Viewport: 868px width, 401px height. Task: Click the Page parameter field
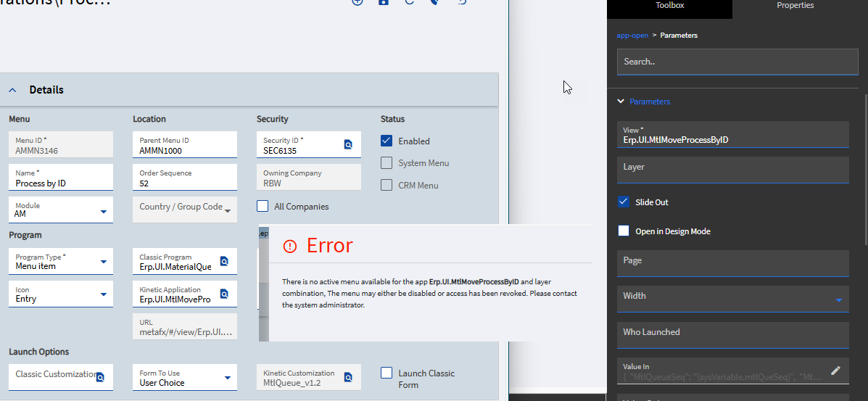pyautogui.click(x=733, y=263)
